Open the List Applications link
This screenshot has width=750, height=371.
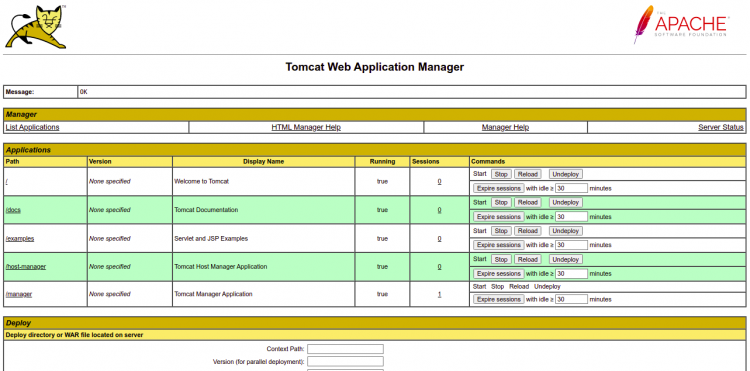tap(33, 127)
